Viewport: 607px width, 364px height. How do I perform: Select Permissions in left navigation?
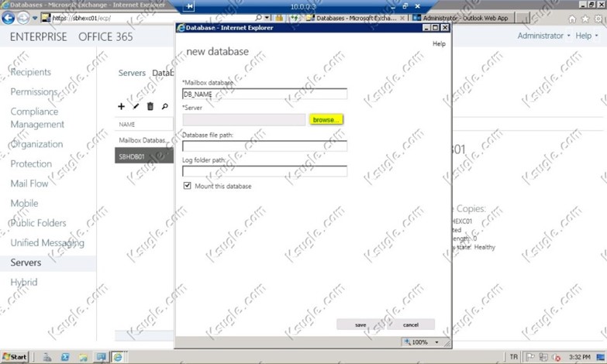[x=34, y=91]
